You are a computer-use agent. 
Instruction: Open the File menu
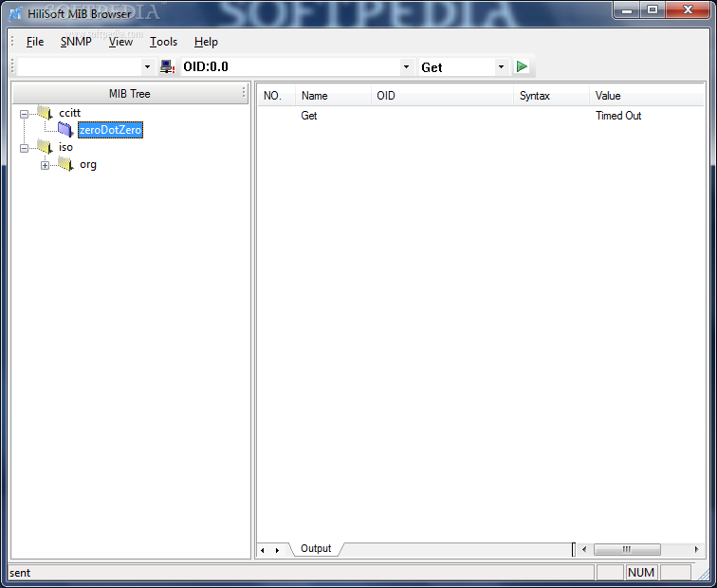(x=35, y=42)
